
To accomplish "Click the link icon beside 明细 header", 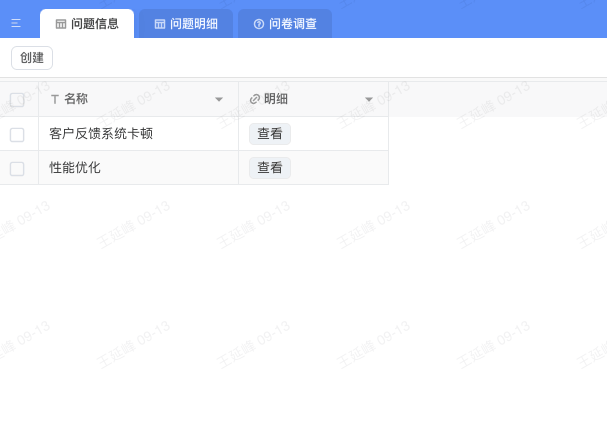I will coord(254,99).
